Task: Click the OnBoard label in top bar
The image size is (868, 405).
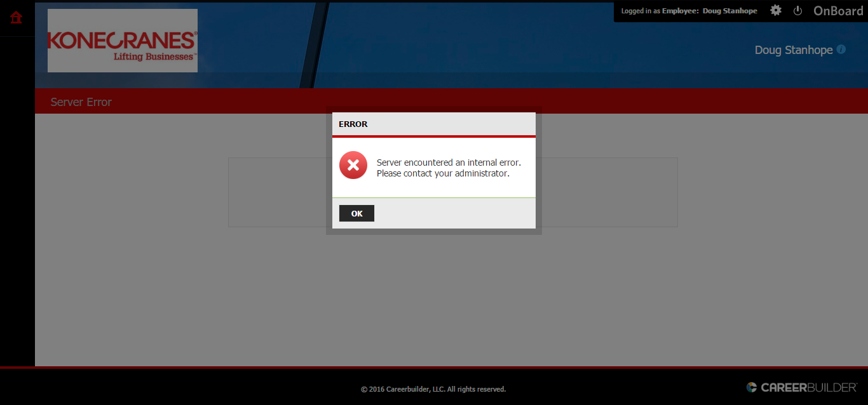Action: 838,11
